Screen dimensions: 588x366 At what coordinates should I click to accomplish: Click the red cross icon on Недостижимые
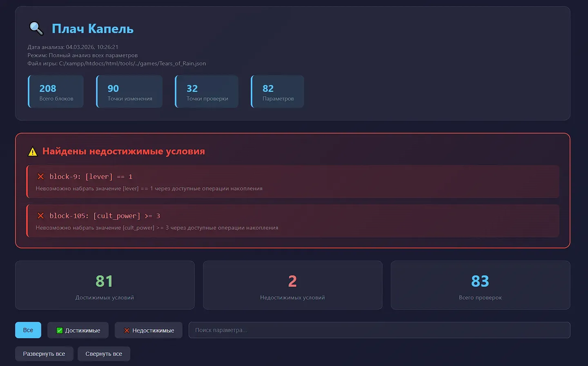127,330
